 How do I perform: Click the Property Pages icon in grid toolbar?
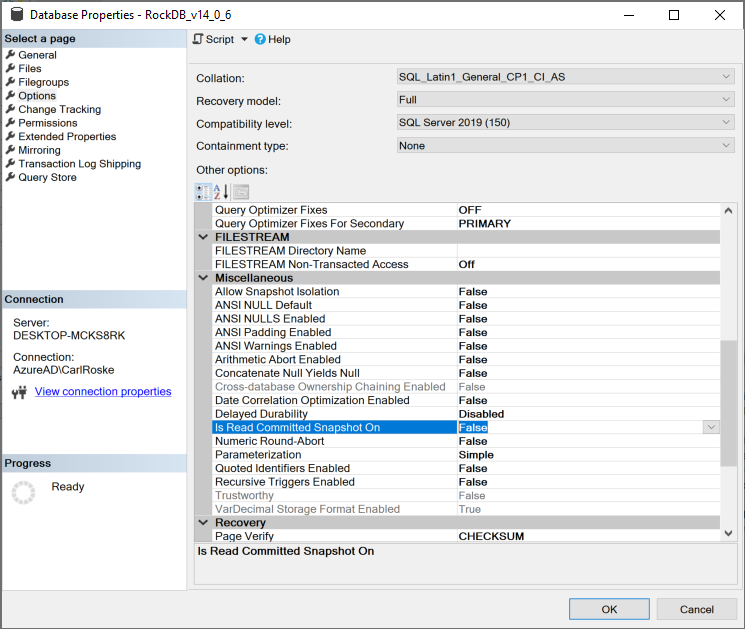[x=241, y=192]
